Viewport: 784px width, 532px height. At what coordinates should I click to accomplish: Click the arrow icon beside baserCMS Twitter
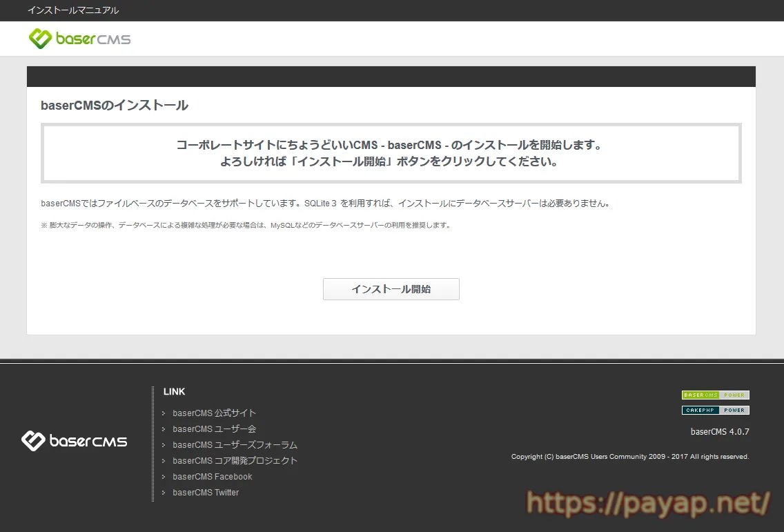coord(164,492)
